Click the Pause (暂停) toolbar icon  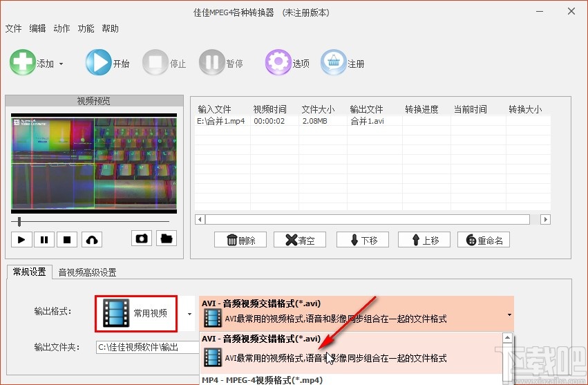point(212,62)
